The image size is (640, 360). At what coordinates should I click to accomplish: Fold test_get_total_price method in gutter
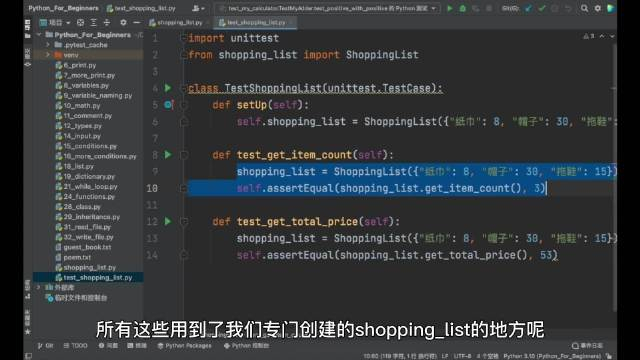[x=184, y=221]
